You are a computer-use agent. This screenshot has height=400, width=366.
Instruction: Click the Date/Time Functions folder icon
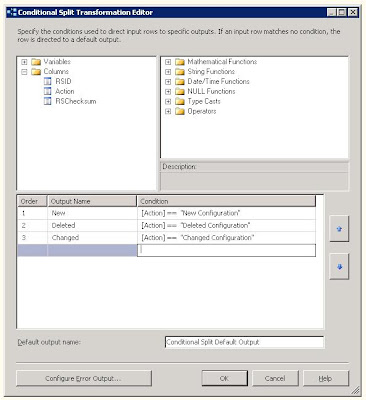pos(180,82)
